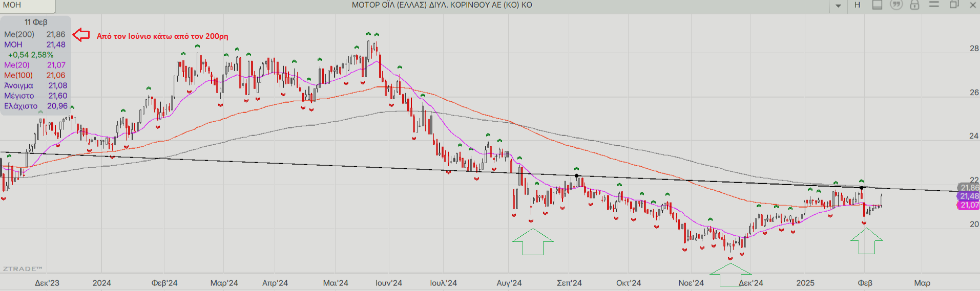
Task: Click the Δεκ'23 time axis label
Action: tap(47, 283)
